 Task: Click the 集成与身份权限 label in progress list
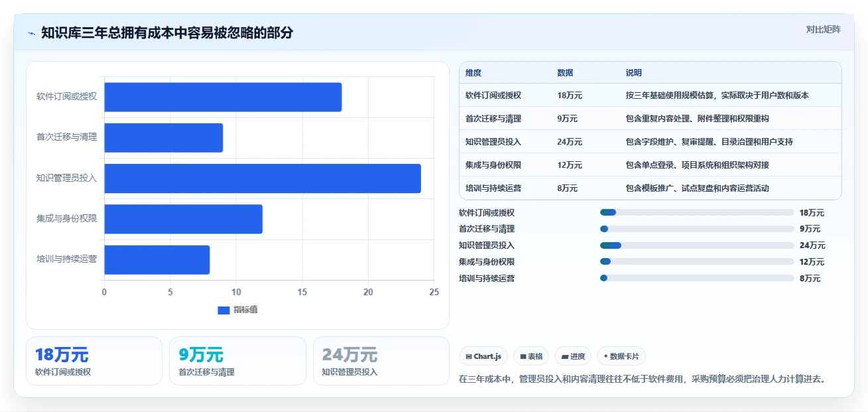pyautogui.click(x=487, y=262)
